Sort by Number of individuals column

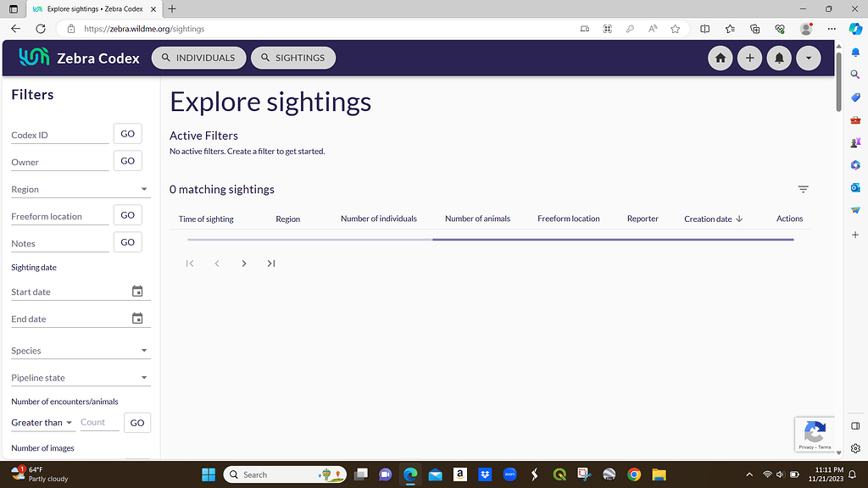click(379, 219)
